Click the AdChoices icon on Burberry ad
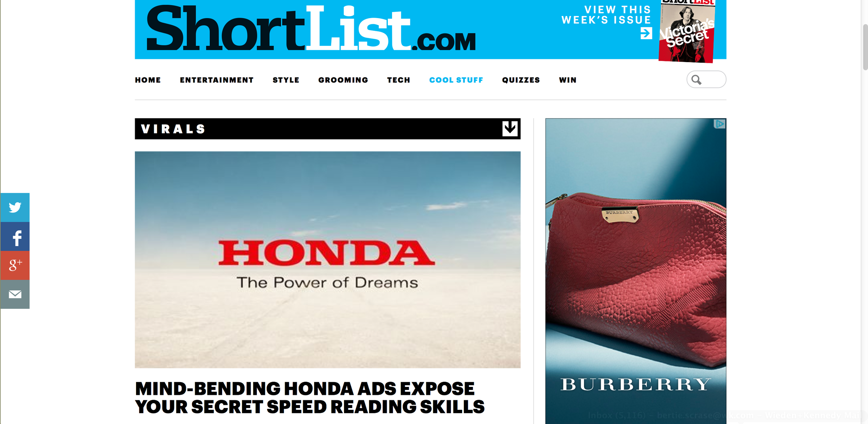This screenshot has width=868, height=424. pos(719,124)
